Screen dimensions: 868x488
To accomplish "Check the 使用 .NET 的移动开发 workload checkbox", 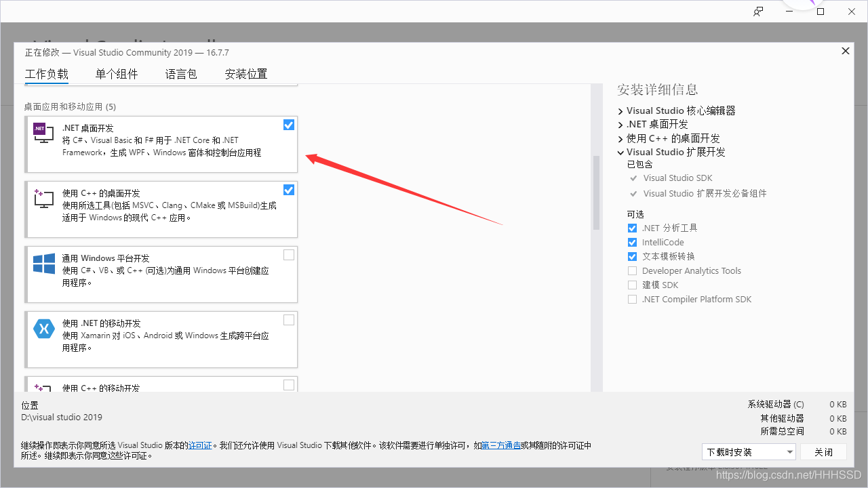I will (x=289, y=320).
